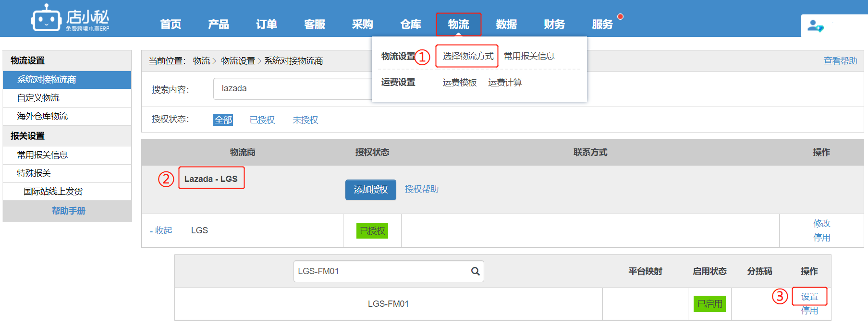Click the 启用状态 column header
The height and width of the screenshot is (325, 868).
(x=709, y=271)
